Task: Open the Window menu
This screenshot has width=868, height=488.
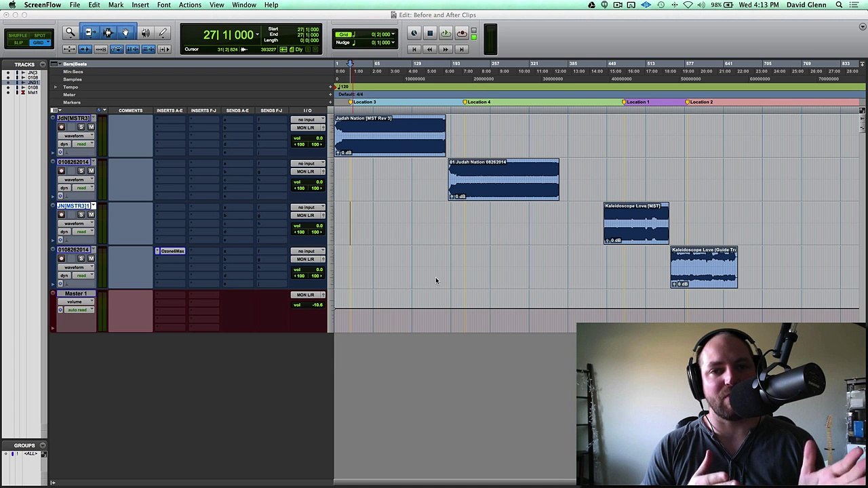Action: tap(244, 5)
